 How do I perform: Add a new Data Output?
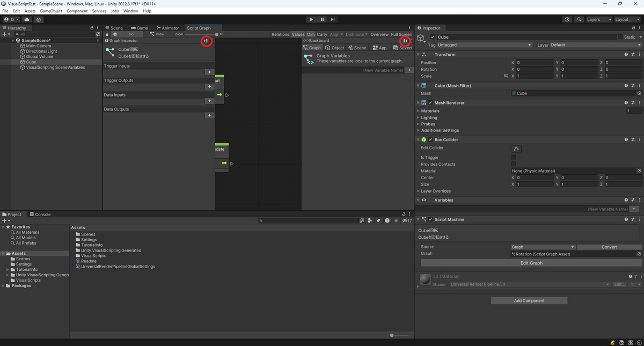click(x=209, y=115)
